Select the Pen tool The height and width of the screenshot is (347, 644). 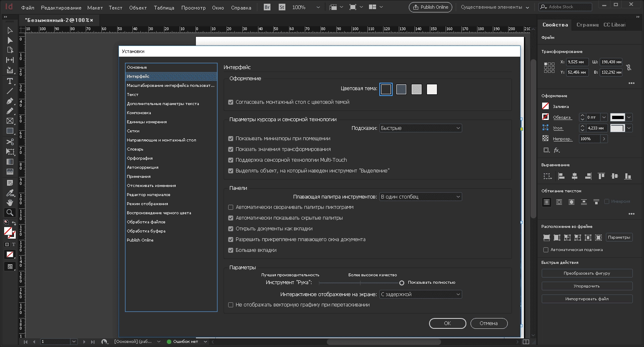[x=10, y=101]
